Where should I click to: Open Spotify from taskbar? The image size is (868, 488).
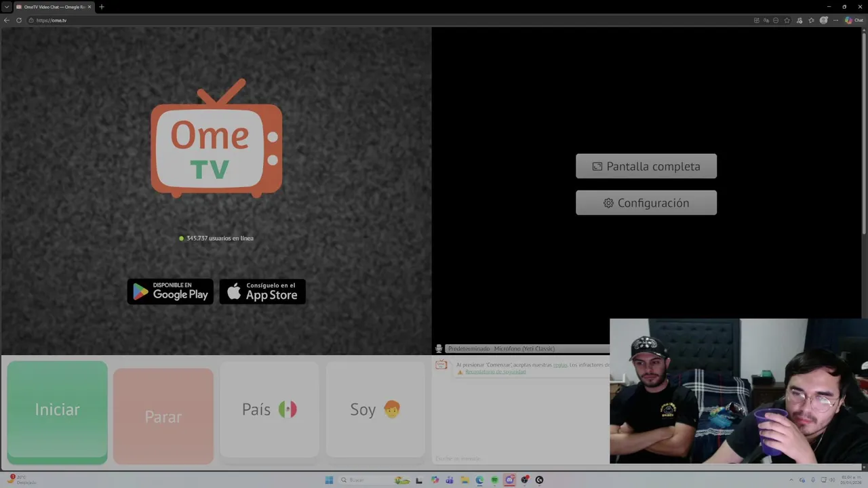pos(494,480)
